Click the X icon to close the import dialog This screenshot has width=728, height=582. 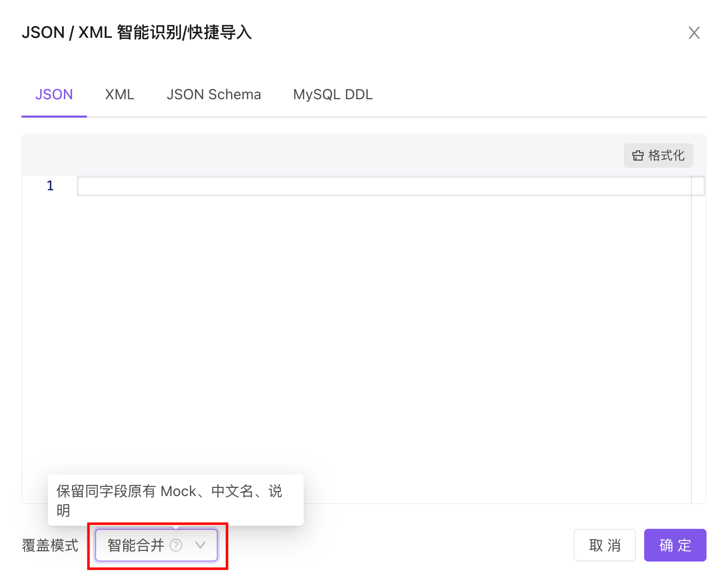pyautogui.click(x=694, y=32)
